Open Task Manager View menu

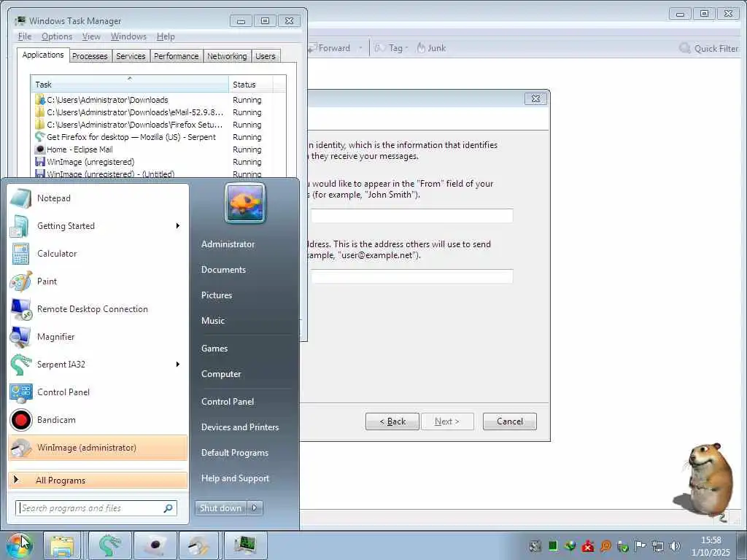tap(91, 36)
